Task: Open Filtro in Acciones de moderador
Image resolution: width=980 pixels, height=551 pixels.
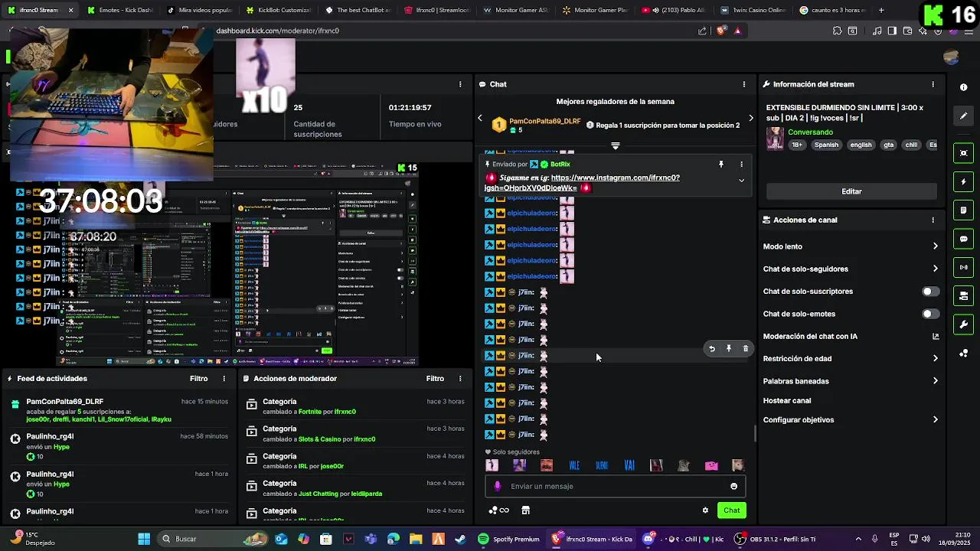Action: pos(435,379)
